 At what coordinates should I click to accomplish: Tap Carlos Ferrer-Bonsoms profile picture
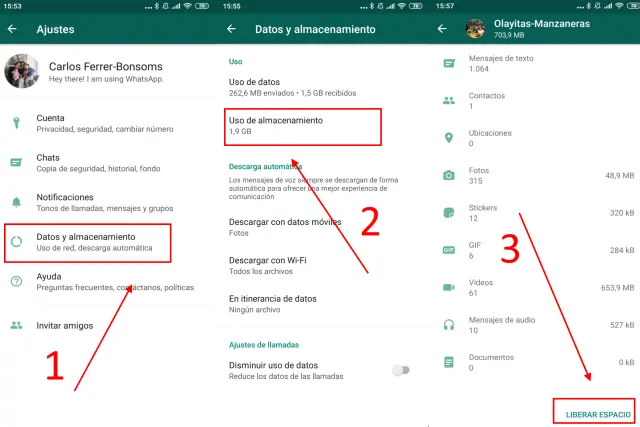click(x=21, y=72)
